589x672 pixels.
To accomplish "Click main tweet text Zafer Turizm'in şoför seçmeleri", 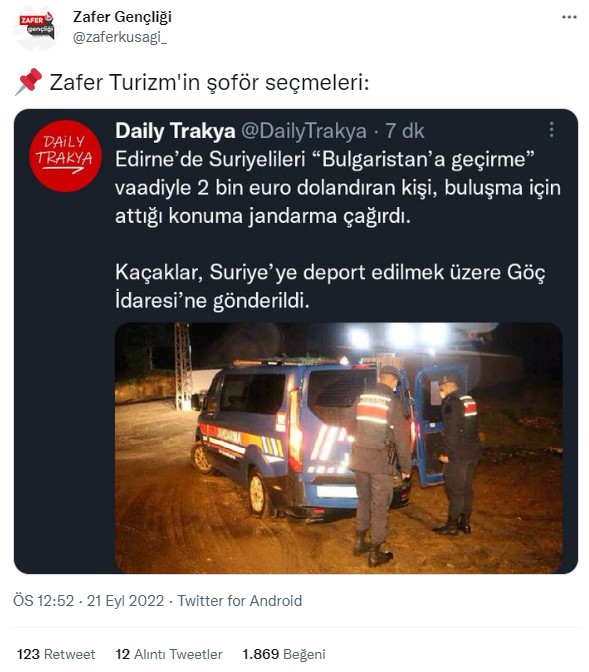I will click(x=209, y=82).
